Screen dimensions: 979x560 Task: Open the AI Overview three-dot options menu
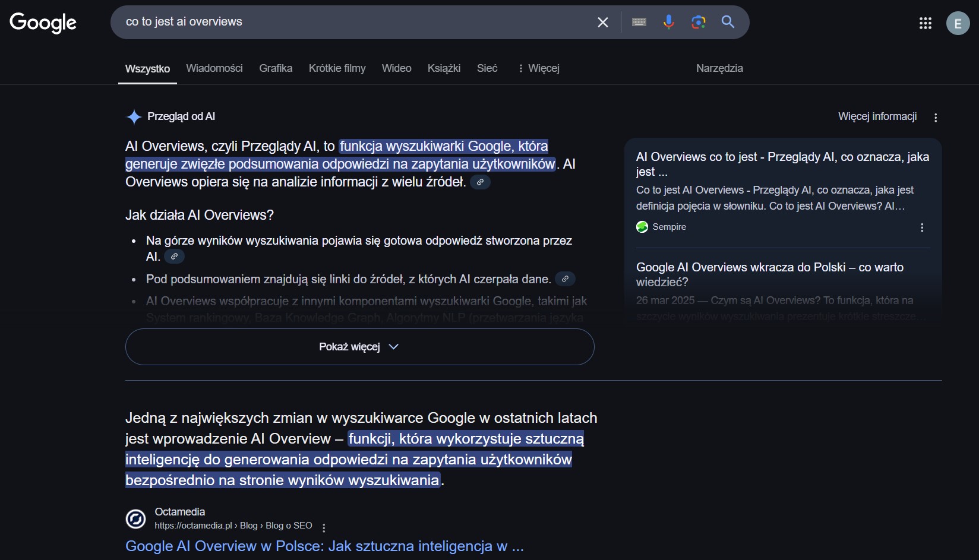pyautogui.click(x=936, y=118)
